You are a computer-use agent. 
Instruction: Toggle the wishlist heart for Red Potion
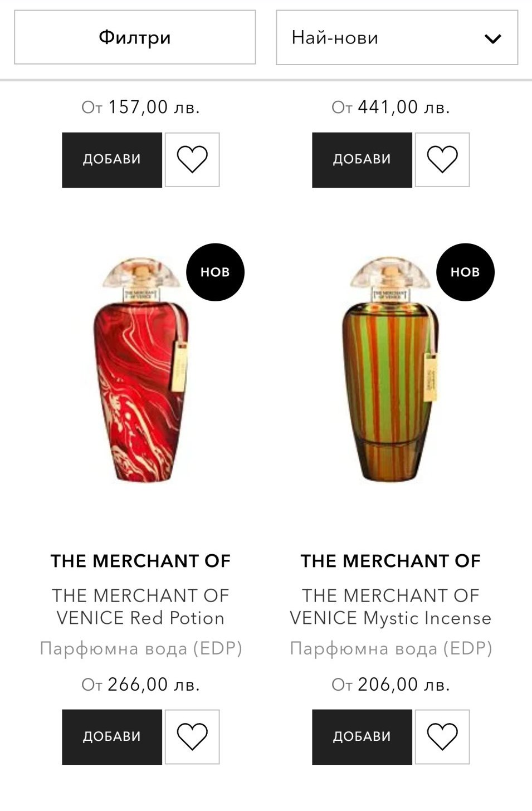192,736
